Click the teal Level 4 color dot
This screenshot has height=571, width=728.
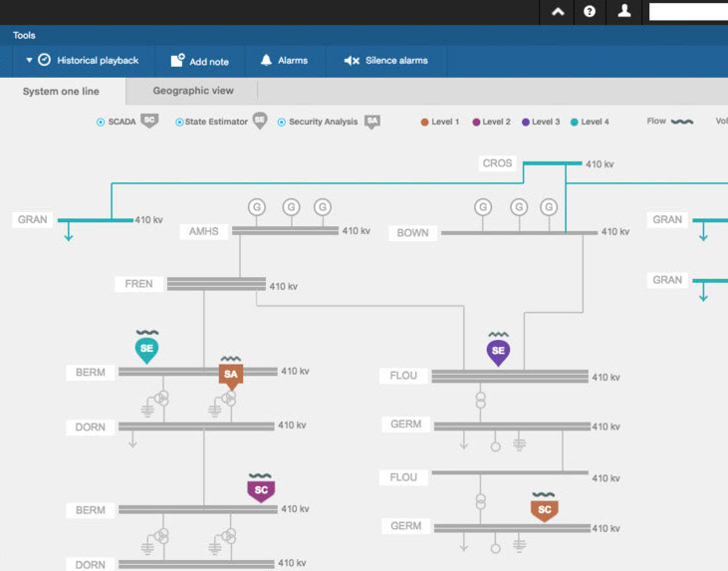(575, 123)
